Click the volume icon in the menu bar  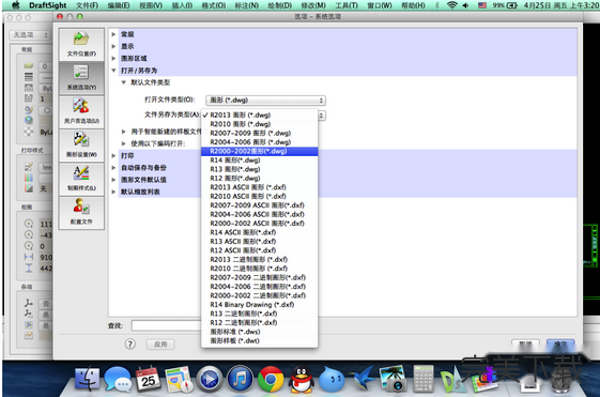tap(466, 5)
